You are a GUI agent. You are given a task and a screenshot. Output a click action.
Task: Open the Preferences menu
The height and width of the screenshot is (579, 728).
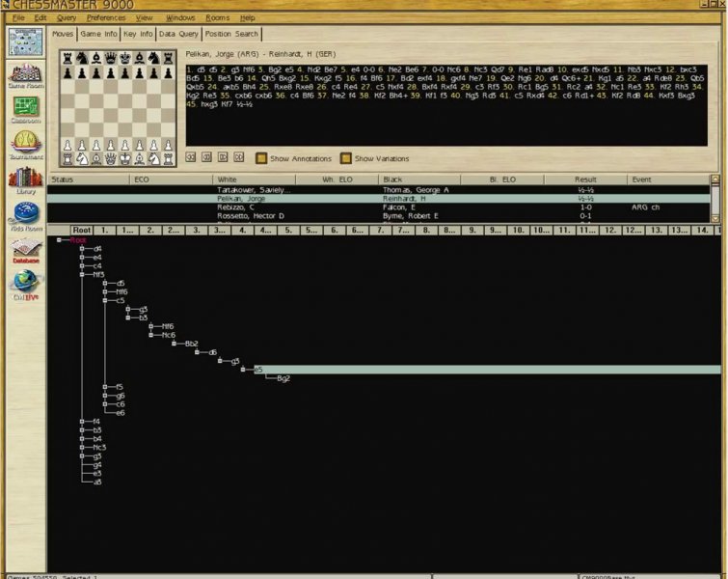click(x=106, y=17)
